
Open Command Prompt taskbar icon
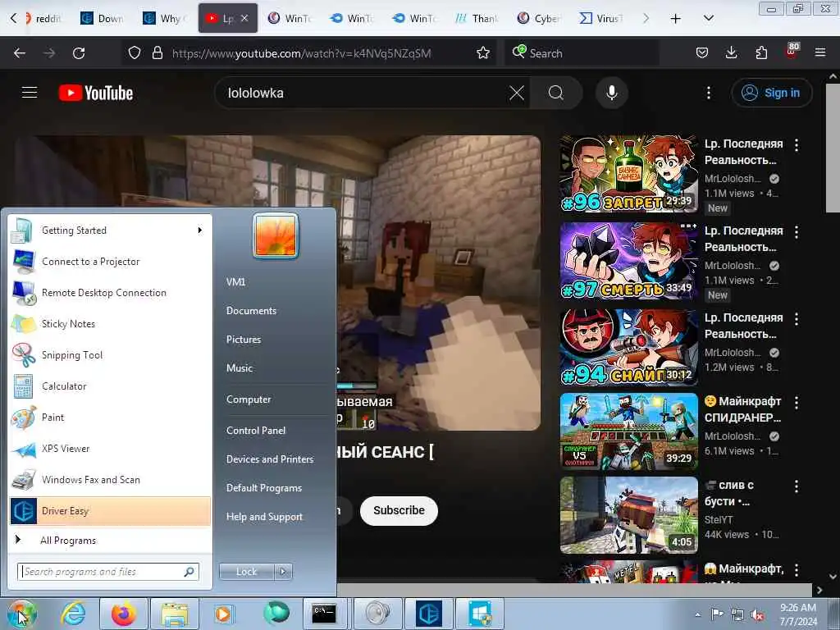tap(324, 614)
